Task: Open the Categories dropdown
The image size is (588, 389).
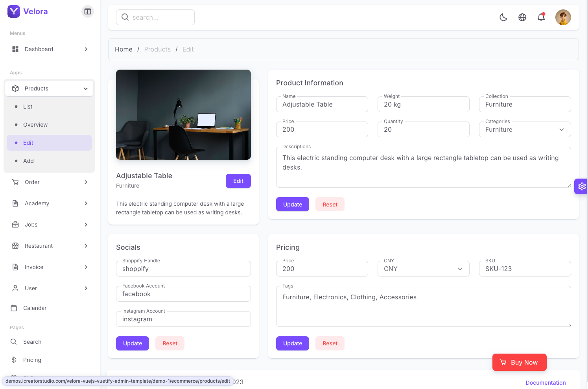Action: (x=525, y=129)
